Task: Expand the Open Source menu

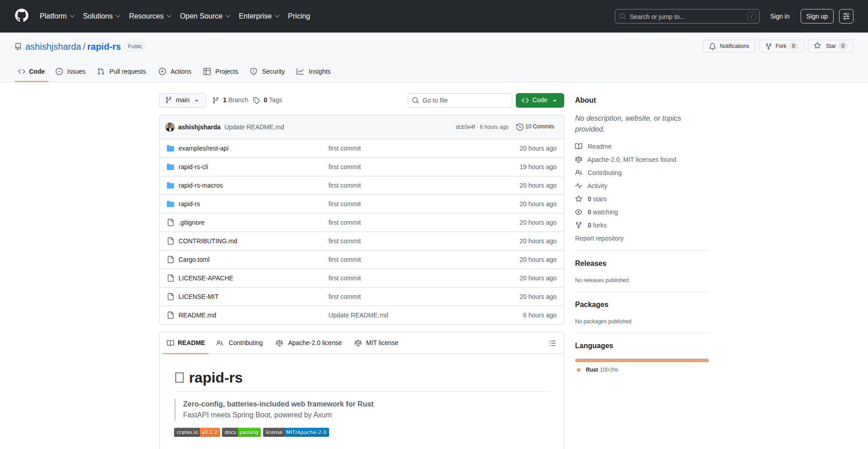Action: (x=205, y=16)
